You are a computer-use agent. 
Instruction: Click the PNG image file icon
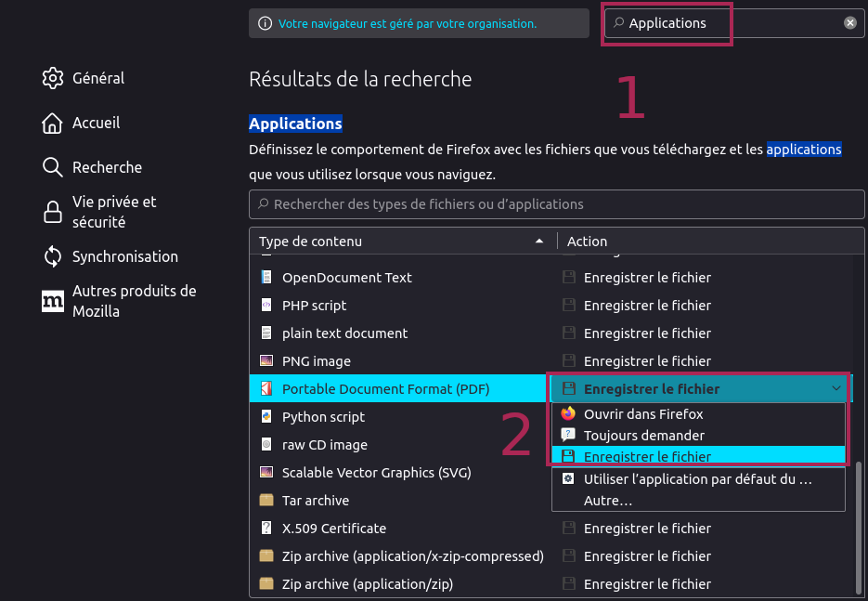click(x=266, y=360)
